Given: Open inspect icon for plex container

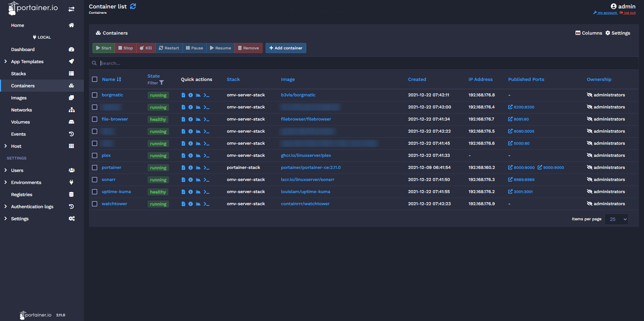Looking at the screenshot, I should click(x=191, y=155).
